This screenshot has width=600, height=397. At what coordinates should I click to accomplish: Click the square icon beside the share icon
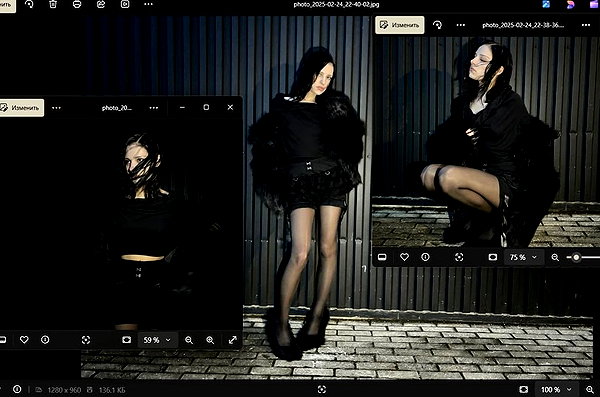pyautogui.click(x=125, y=4)
